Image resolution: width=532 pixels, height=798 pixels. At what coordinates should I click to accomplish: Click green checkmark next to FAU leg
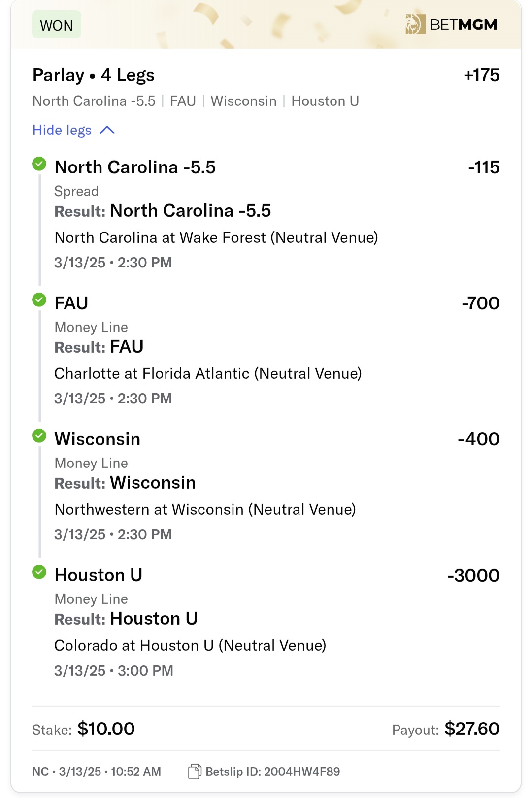point(39,299)
